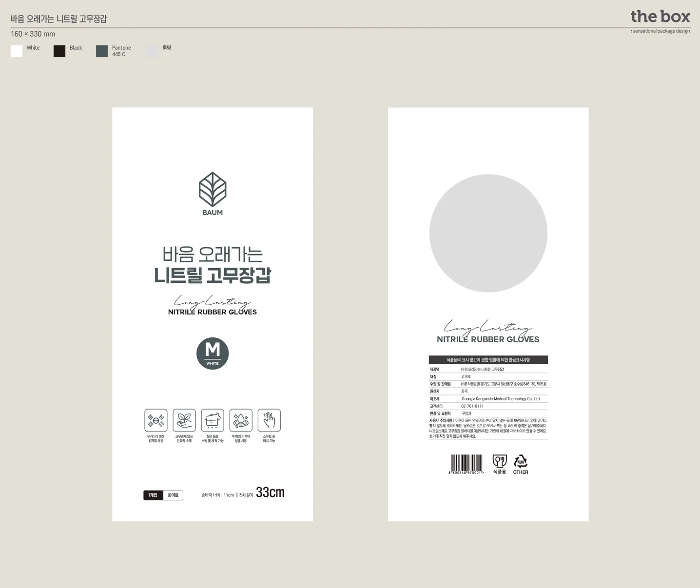Select the 투명 transparent swatch
Viewport: 700px width, 588px height.
152,51
